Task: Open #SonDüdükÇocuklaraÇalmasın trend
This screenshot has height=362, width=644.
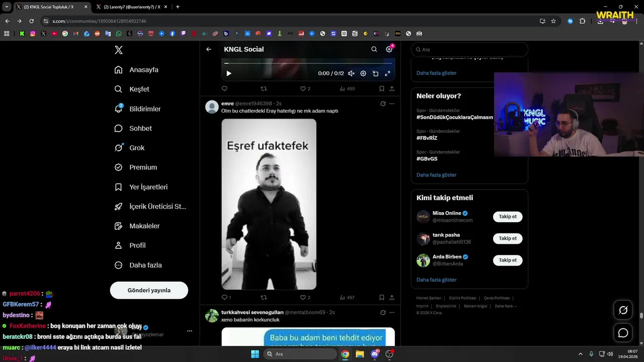Action: (x=455, y=117)
